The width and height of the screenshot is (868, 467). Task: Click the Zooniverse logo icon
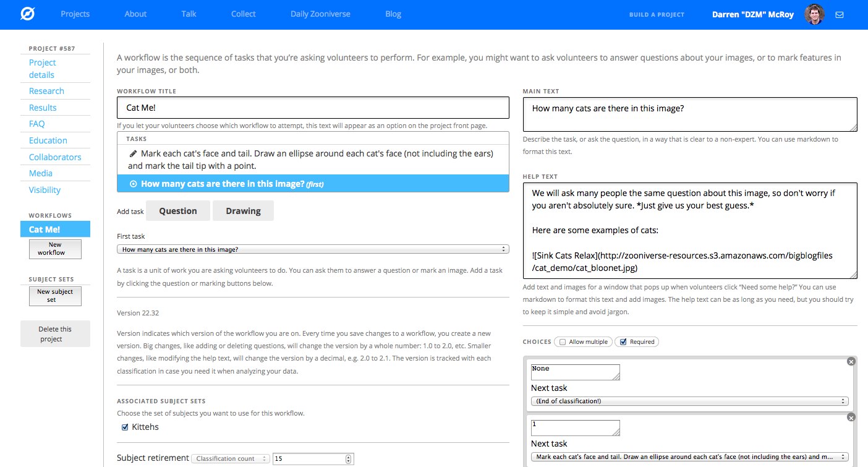tap(27, 14)
